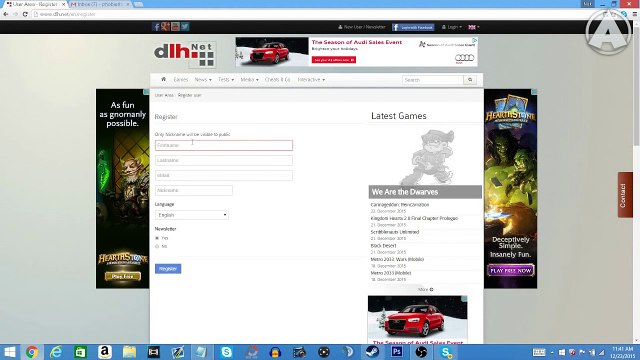Open the Windows Start button
Screen dimensions: 640x360
point(9,352)
